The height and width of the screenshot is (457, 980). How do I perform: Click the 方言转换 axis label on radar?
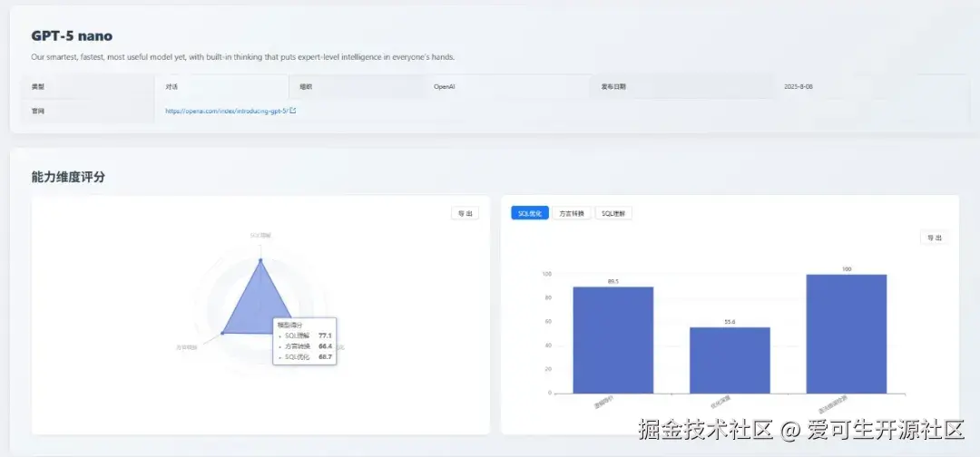186,347
